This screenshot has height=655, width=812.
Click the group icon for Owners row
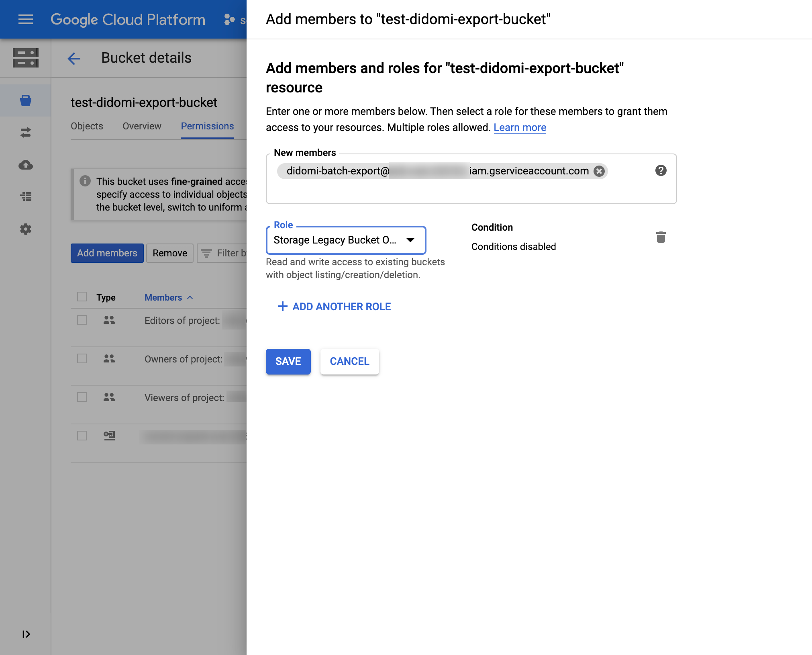click(109, 358)
